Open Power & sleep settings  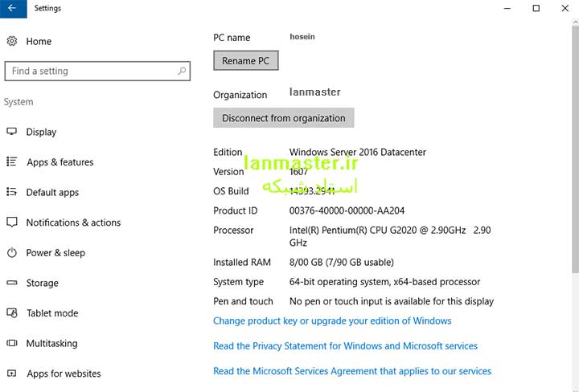[x=55, y=253]
